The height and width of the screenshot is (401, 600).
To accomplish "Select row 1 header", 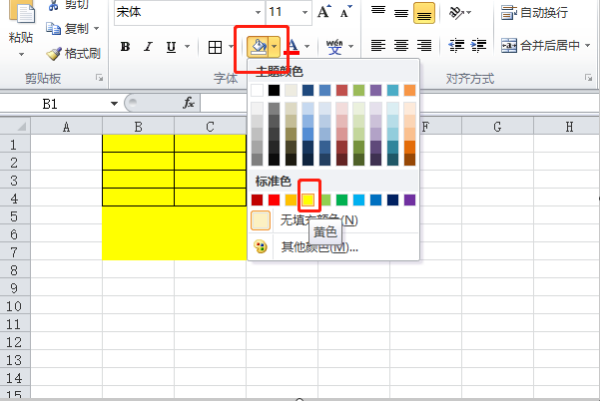I will [x=15, y=144].
